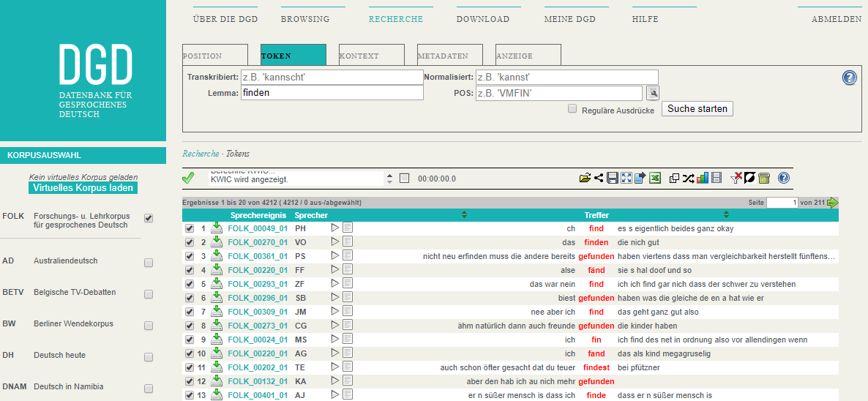The width and height of the screenshot is (868, 401).
Task: Open transcript icon for row 9 speaker MS
Action: (x=347, y=339)
